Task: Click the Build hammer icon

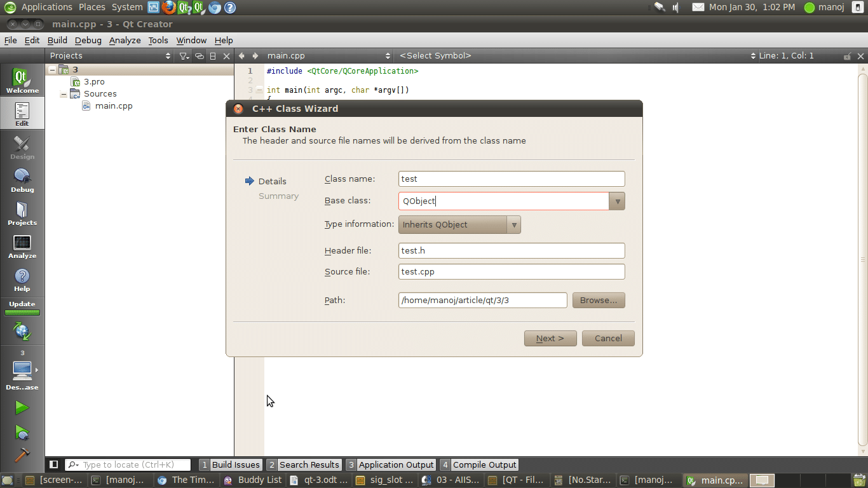Action: pos(22,455)
